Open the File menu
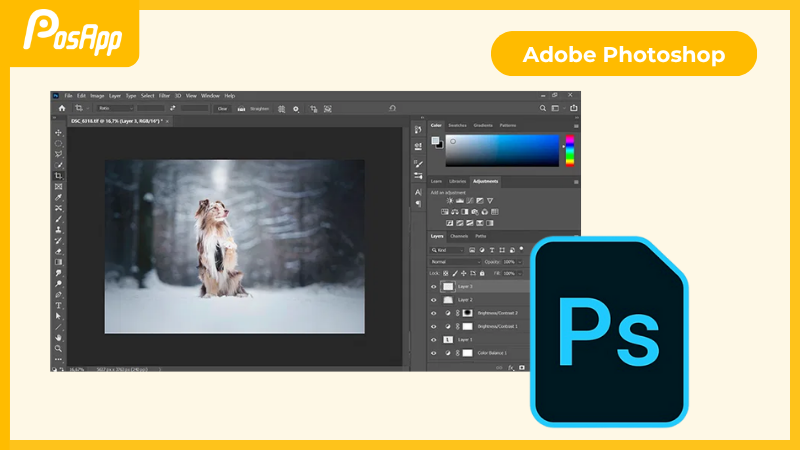 (68, 96)
